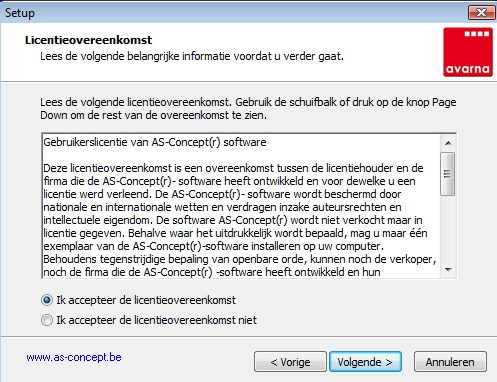
Task: Click the 'Setup' title bar text
Action: tap(20, 13)
